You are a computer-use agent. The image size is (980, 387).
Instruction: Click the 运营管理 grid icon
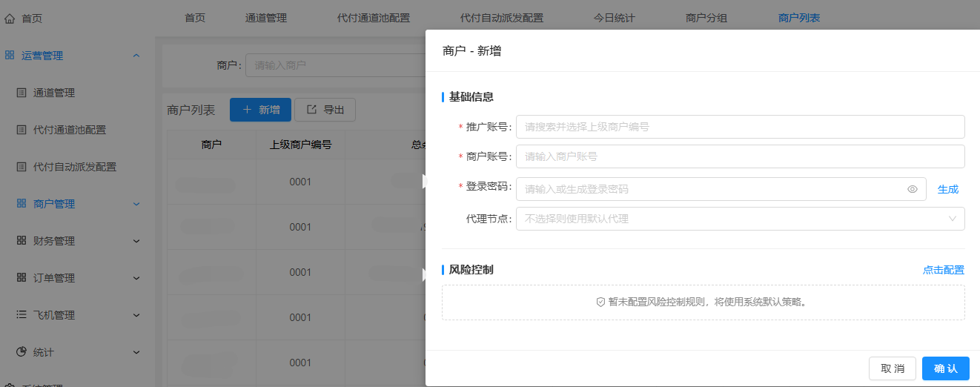(10, 55)
